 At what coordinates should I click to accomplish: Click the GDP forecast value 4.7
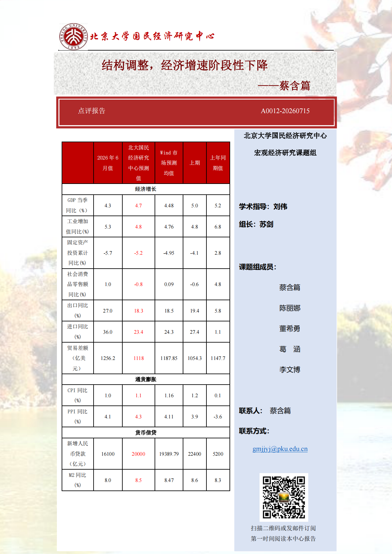(x=138, y=205)
